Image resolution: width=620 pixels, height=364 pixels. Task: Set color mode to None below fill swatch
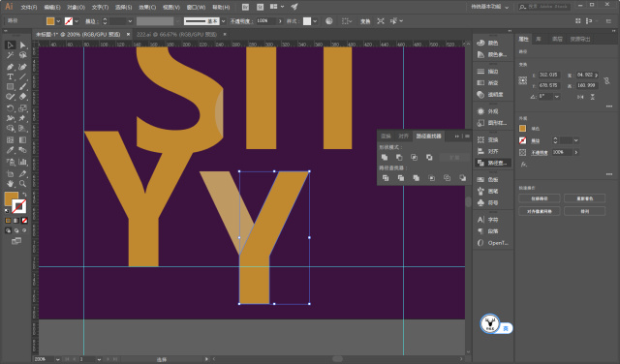click(24, 221)
